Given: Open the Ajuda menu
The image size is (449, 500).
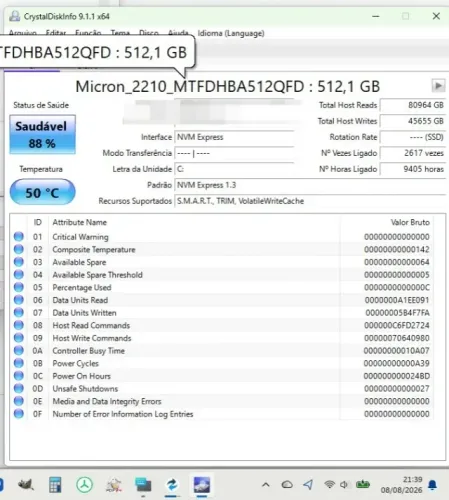Looking at the screenshot, I should pyautogui.click(x=178, y=33).
